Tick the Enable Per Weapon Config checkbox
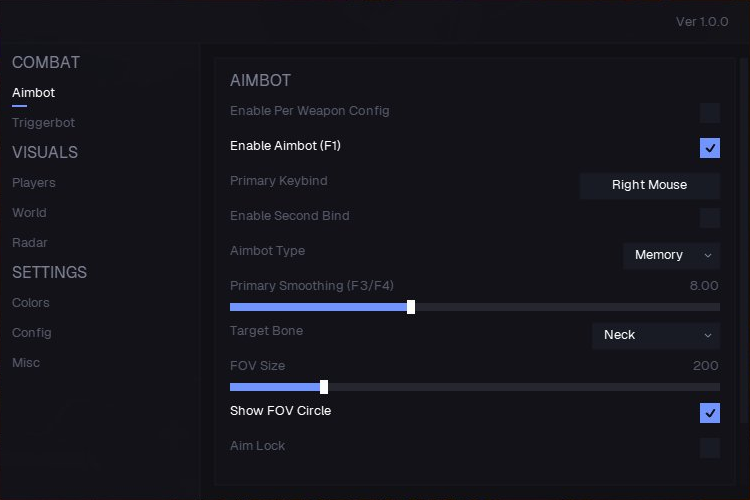This screenshot has height=500, width=750. (710, 113)
